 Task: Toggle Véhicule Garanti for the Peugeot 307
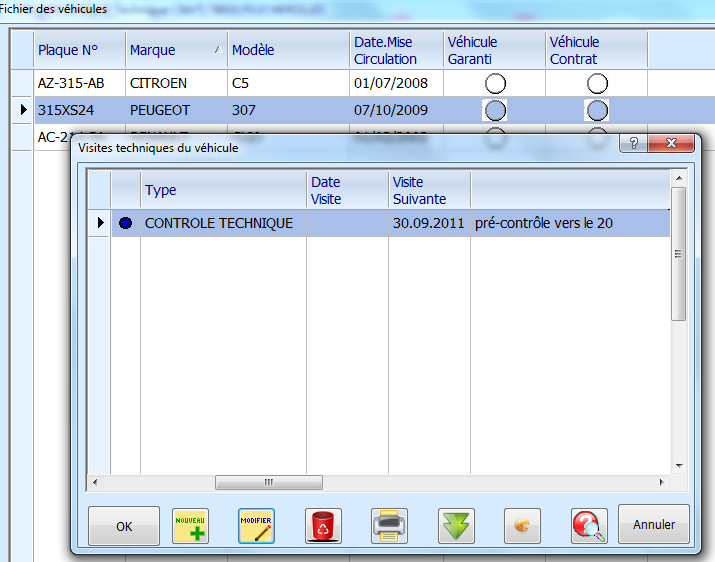[495, 110]
